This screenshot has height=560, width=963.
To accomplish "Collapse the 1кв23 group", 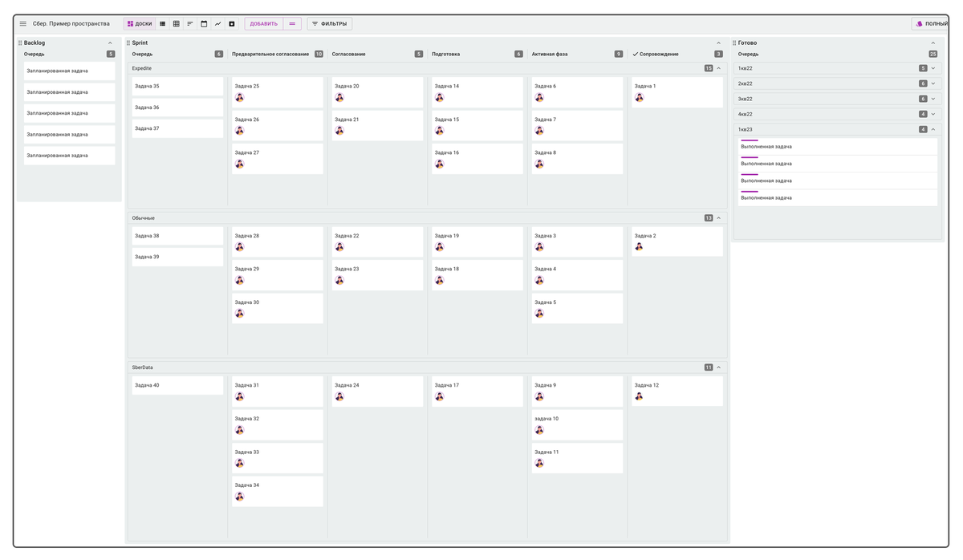I will (x=933, y=129).
